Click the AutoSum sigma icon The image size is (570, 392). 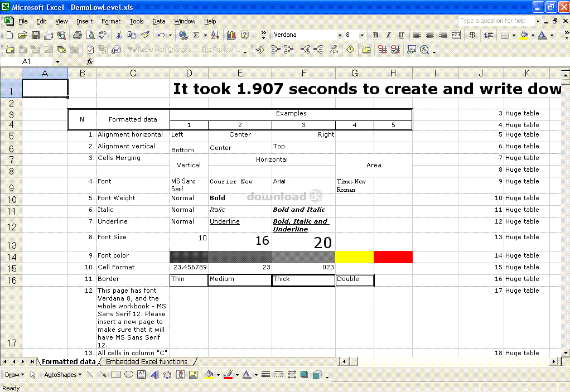pos(196,35)
